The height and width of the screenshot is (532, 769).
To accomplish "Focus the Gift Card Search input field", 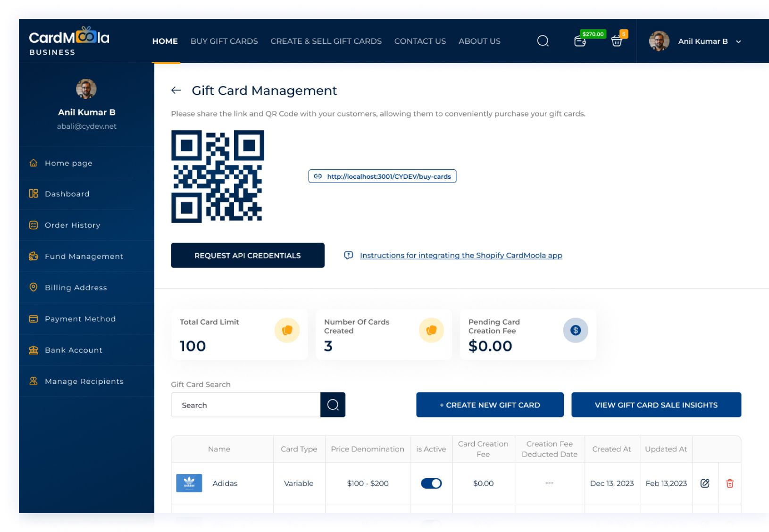I will pyautogui.click(x=245, y=405).
